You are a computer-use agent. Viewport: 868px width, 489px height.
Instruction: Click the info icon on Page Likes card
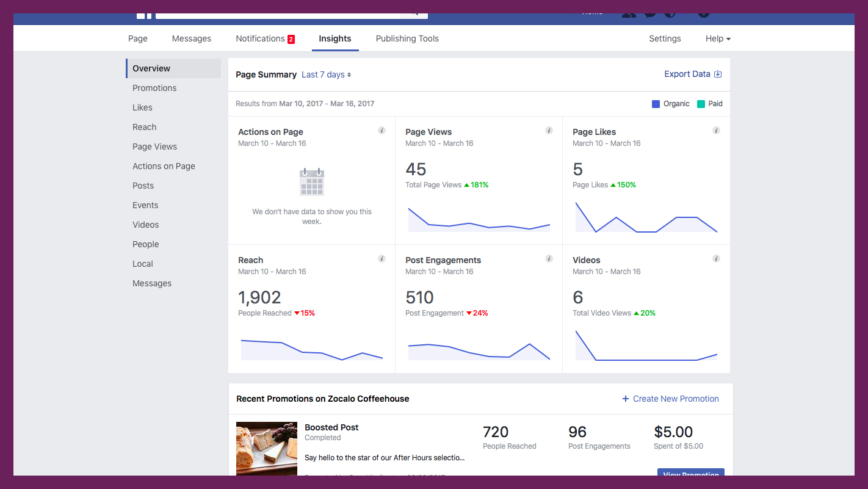716,131
